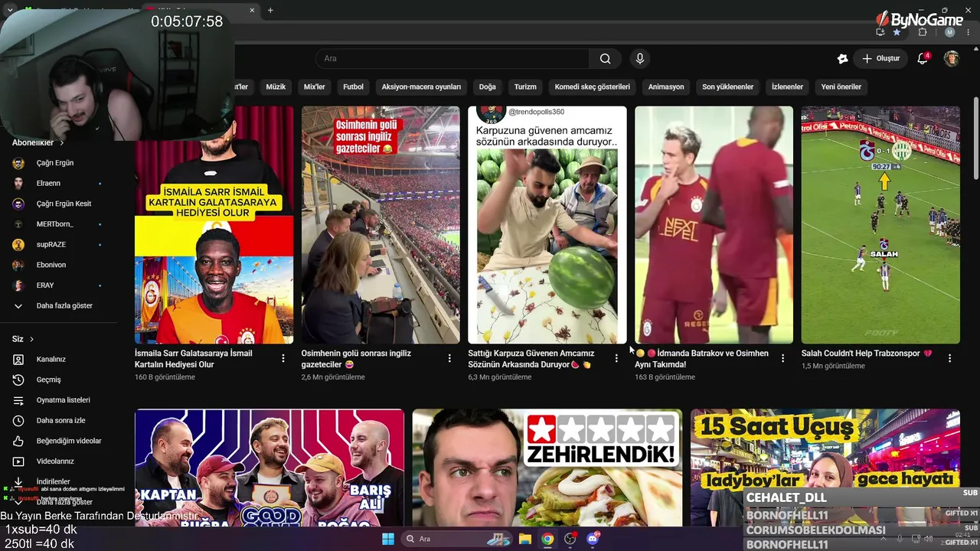
Task: Open the Batrakov and Osimhen short thumbnail
Action: point(714,225)
